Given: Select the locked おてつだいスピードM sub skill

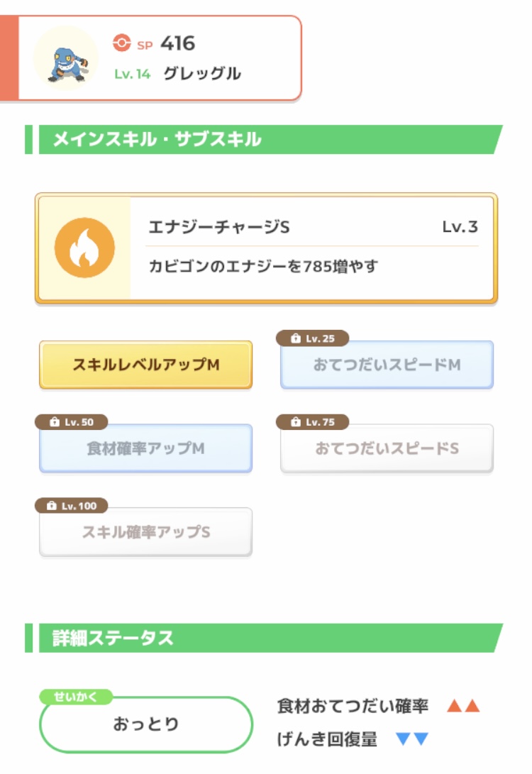Looking at the screenshot, I should click(x=387, y=365).
